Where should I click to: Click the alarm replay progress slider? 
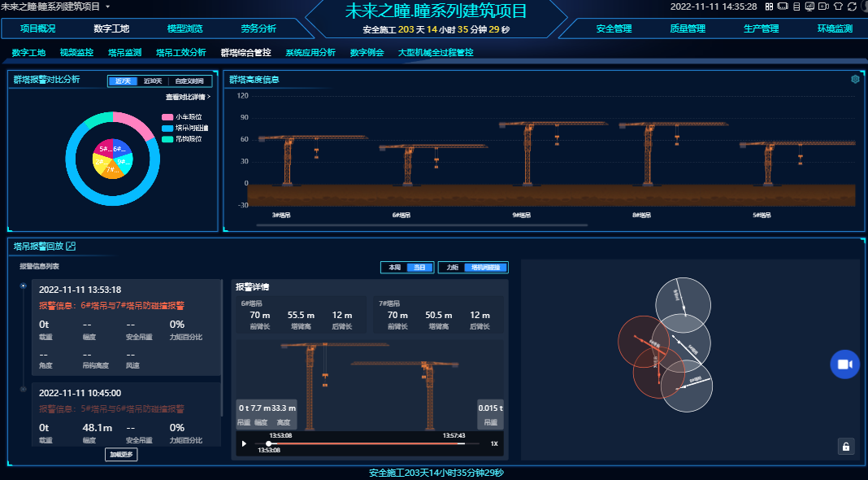tap(366, 443)
